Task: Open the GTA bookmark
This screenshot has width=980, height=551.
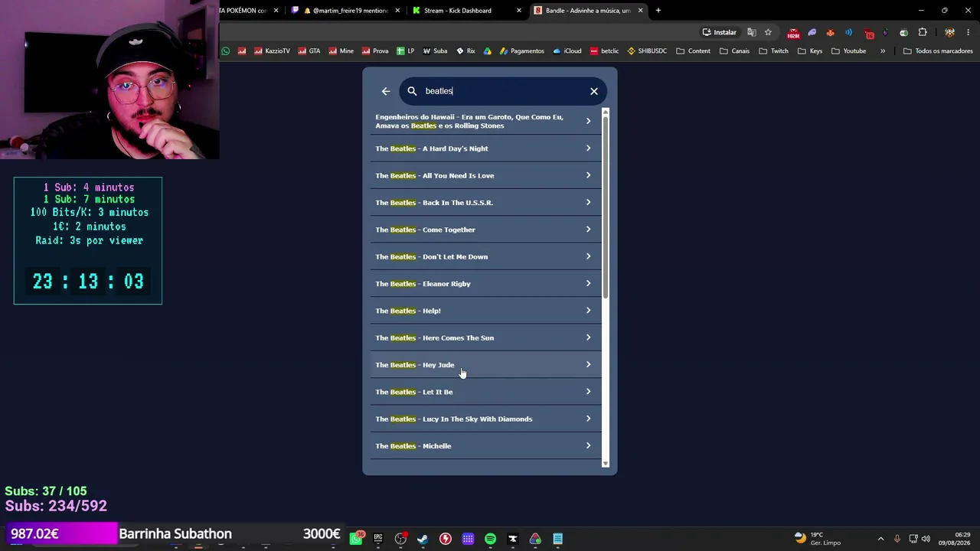Action: pyautogui.click(x=309, y=51)
